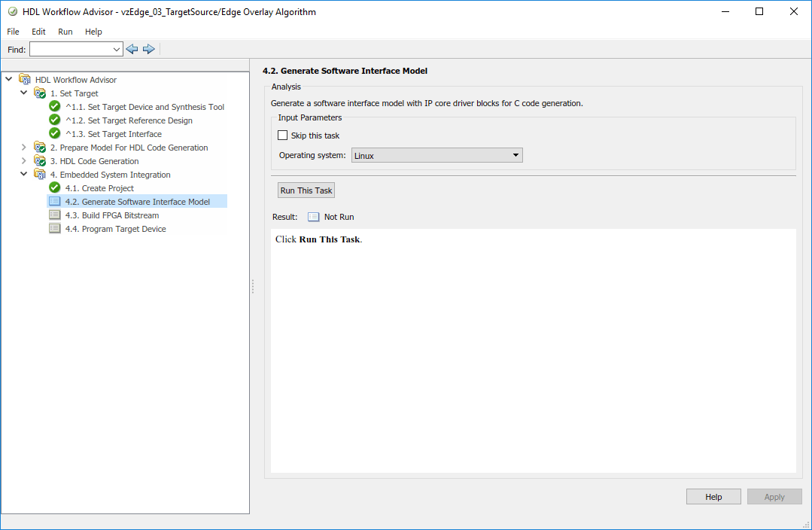Viewport: 812px width, 530px height.
Task: Click the Build FPGA Bitstream task icon
Action: [x=54, y=215]
